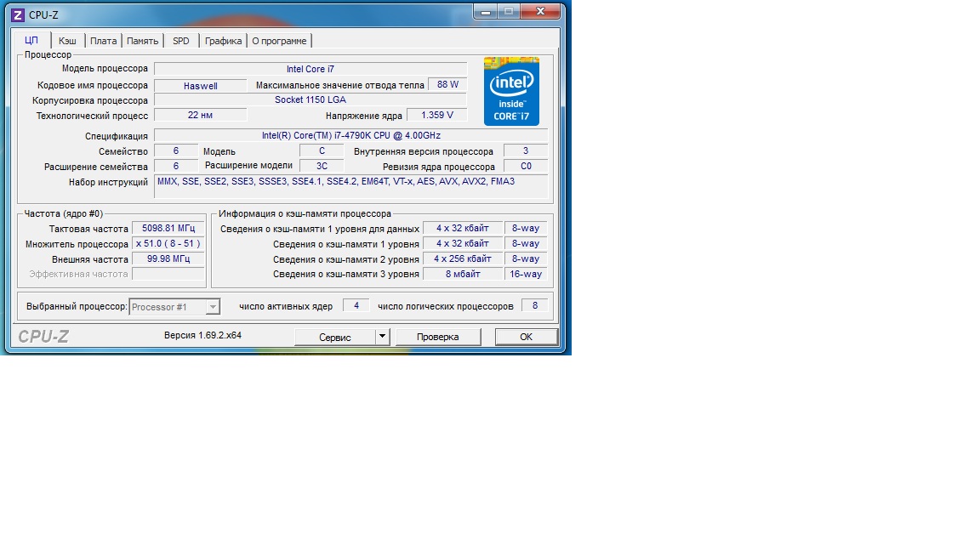Expand the Сервис dropdown arrow
The height and width of the screenshot is (551, 980).
click(x=383, y=337)
